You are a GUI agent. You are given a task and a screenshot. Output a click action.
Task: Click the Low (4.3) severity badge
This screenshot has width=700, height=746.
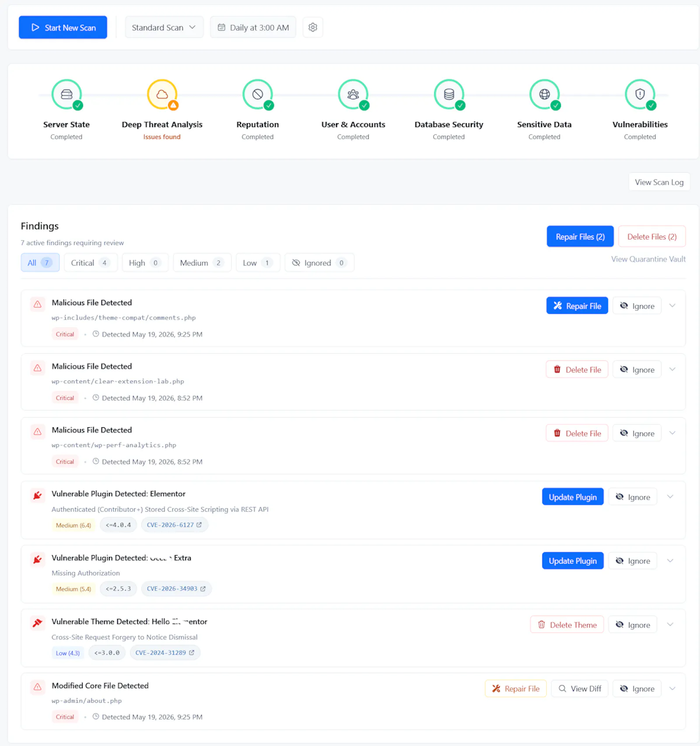(68, 653)
